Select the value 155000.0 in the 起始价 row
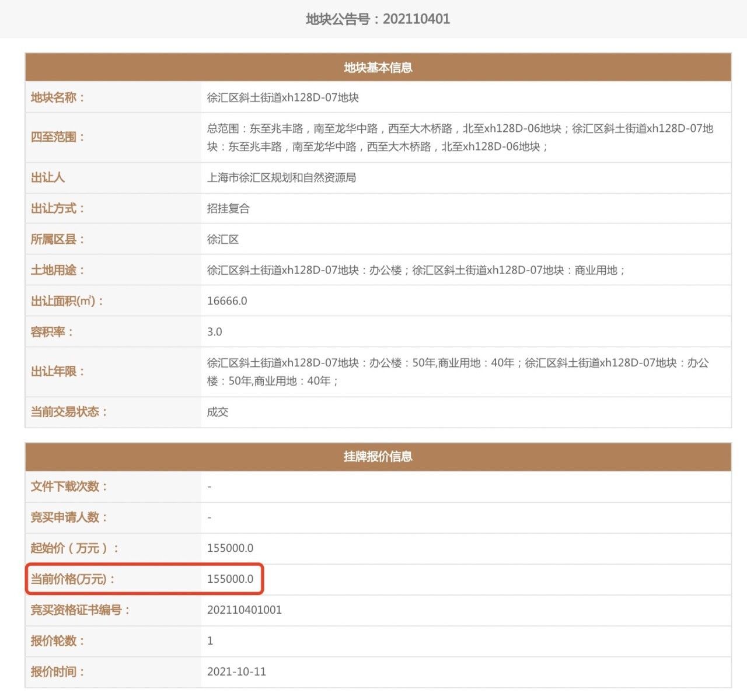This screenshot has height=700, width=747. coord(231,548)
